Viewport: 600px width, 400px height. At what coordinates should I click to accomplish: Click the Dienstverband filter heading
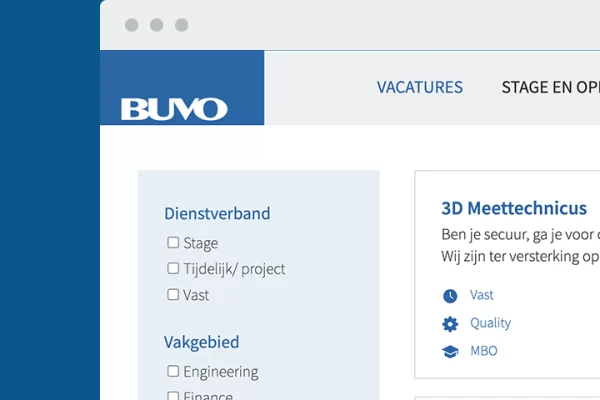point(217,214)
